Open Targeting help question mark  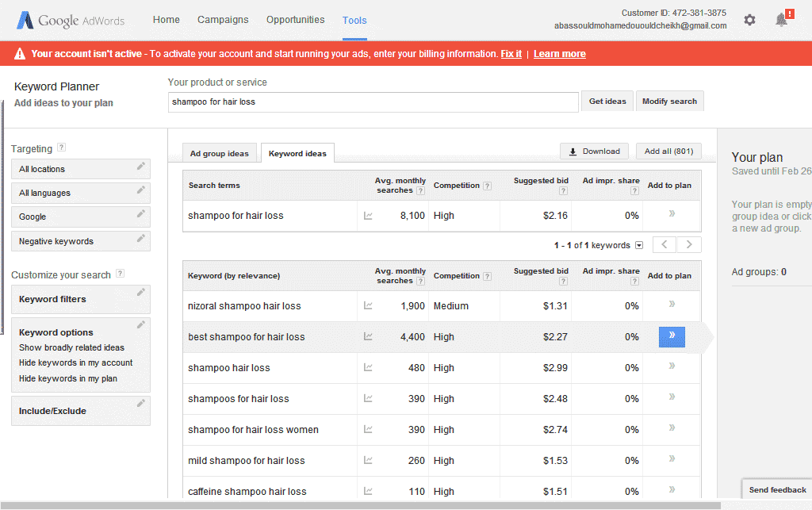pyautogui.click(x=61, y=148)
